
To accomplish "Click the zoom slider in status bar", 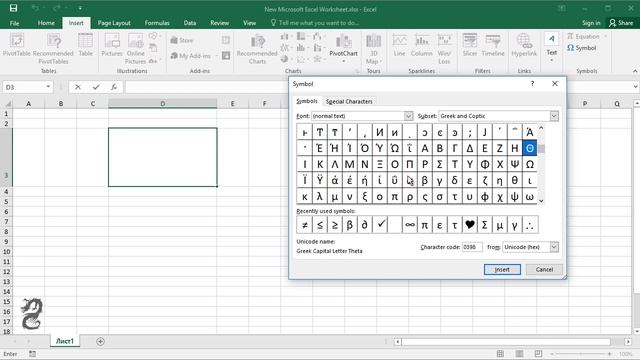I will click(x=580, y=354).
